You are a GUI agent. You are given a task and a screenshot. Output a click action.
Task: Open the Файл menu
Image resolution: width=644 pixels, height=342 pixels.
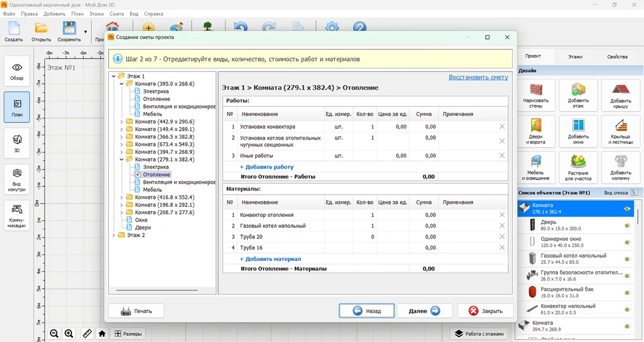point(9,13)
